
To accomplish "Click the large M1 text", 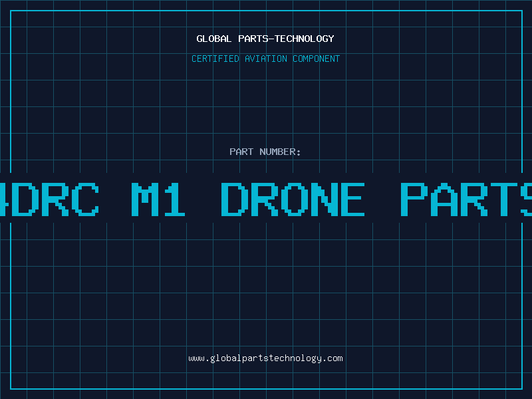I will 158,199.
